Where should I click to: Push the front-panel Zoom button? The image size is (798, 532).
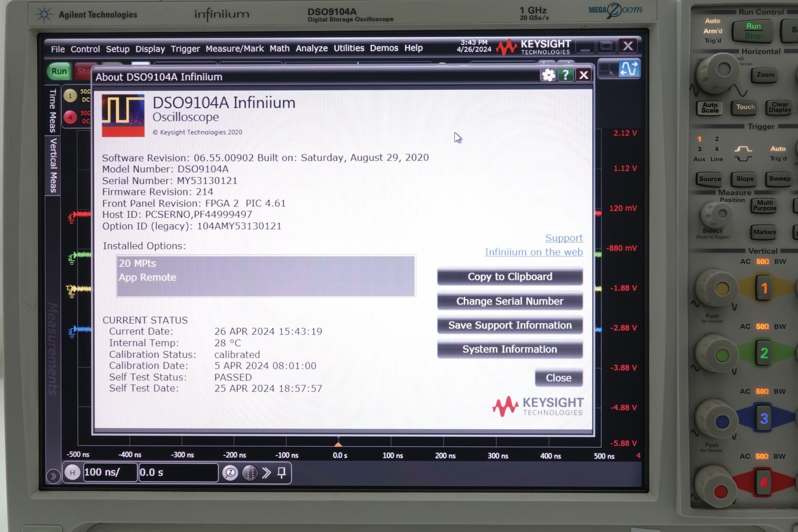point(765,75)
